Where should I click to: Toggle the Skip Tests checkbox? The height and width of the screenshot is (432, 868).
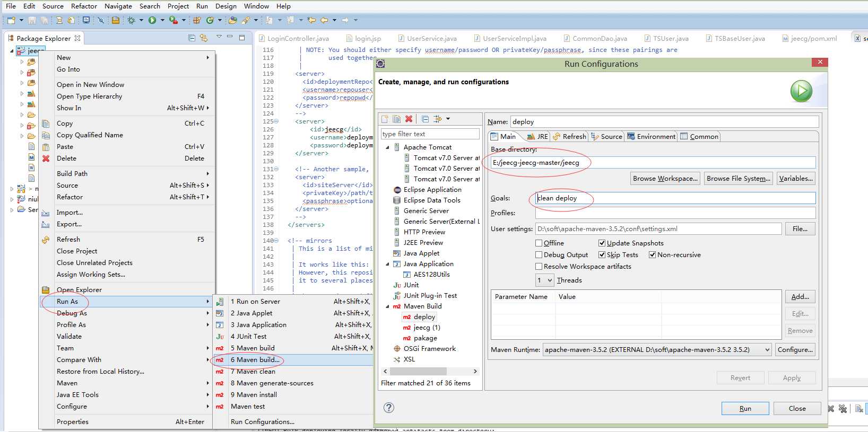tap(602, 255)
